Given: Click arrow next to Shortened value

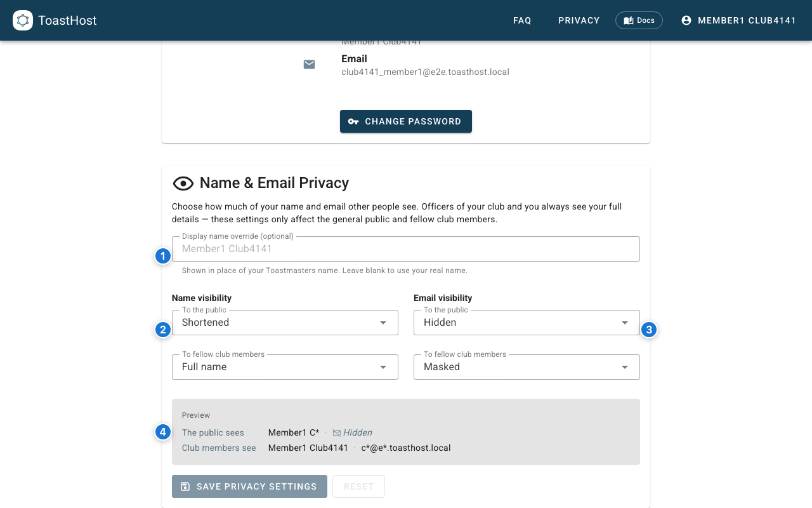Looking at the screenshot, I should click(383, 323).
